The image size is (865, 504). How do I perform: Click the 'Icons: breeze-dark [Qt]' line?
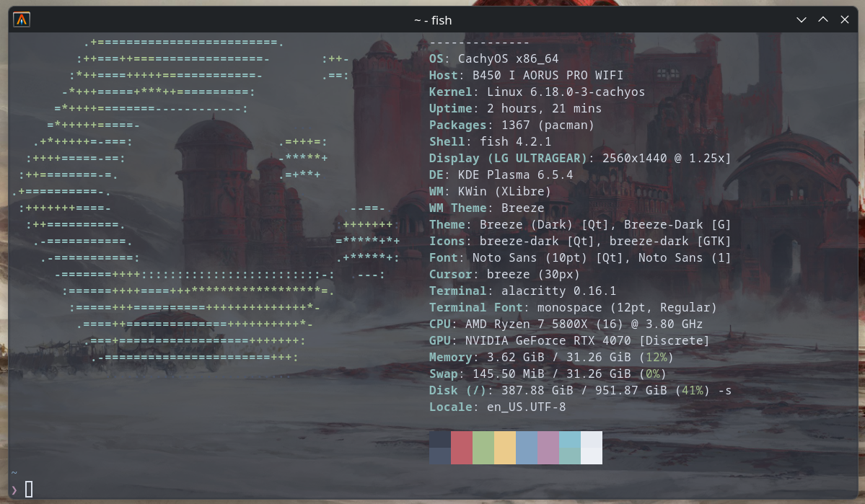coord(580,241)
